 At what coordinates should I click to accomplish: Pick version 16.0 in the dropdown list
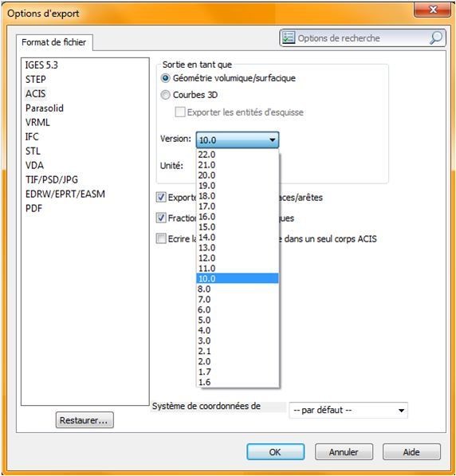click(x=238, y=217)
